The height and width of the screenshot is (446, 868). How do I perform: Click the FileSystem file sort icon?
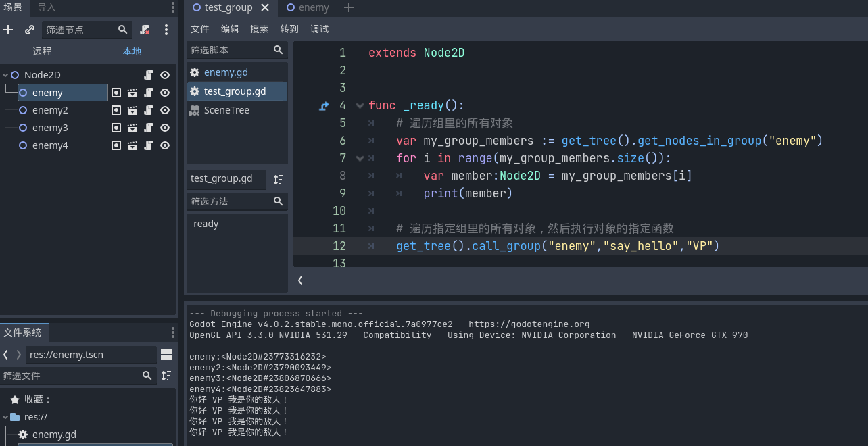tap(166, 376)
